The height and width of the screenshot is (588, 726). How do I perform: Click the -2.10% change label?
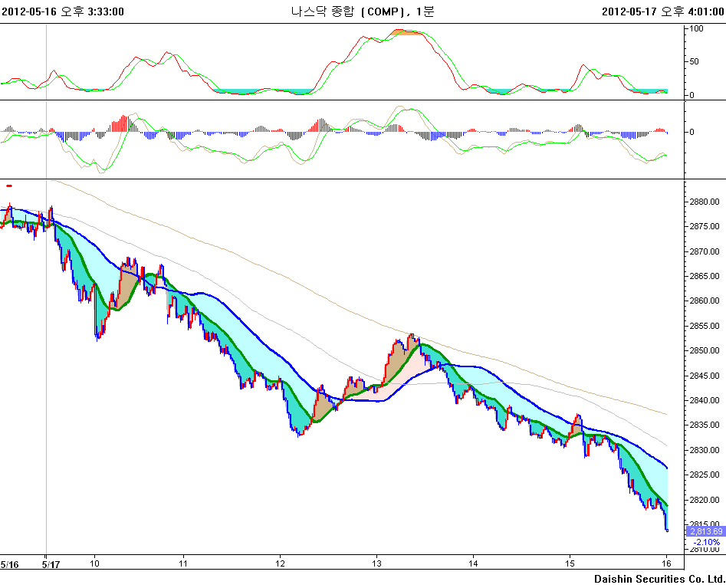[705, 542]
